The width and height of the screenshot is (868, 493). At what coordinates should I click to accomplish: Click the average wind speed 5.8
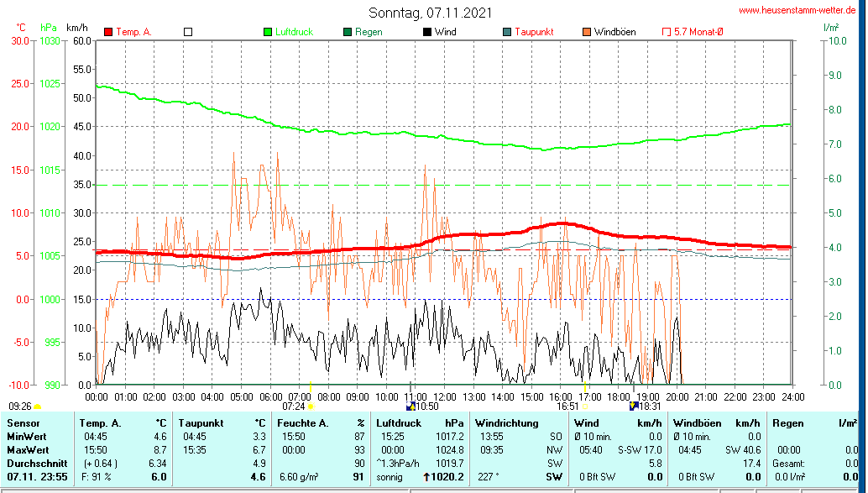(656, 463)
